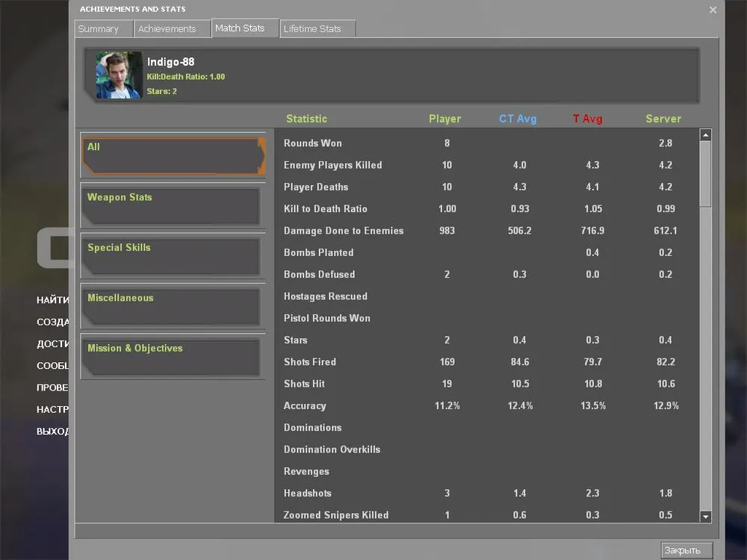Select the All statistics category

173,156
